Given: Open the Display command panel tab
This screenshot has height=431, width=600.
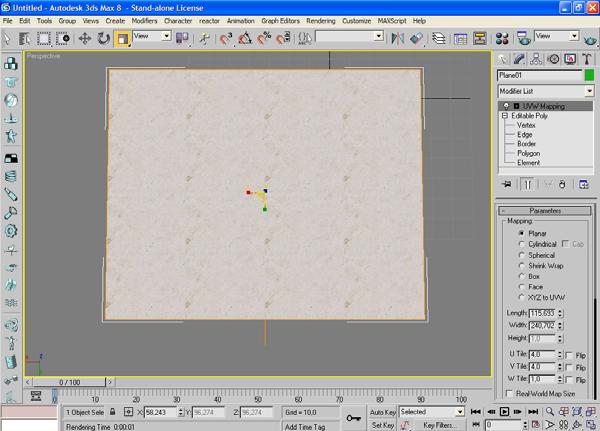Looking at the screenshot, I should tap(570, 59).
